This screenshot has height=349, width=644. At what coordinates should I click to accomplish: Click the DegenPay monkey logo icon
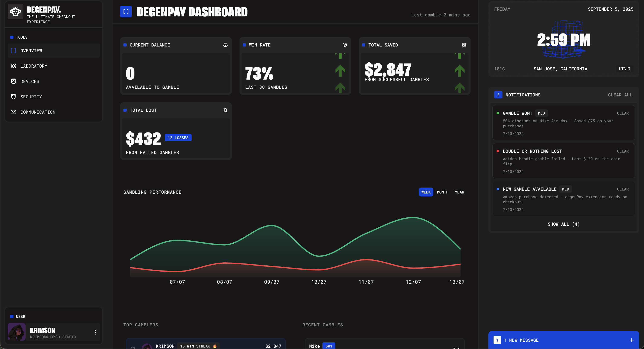15,12
